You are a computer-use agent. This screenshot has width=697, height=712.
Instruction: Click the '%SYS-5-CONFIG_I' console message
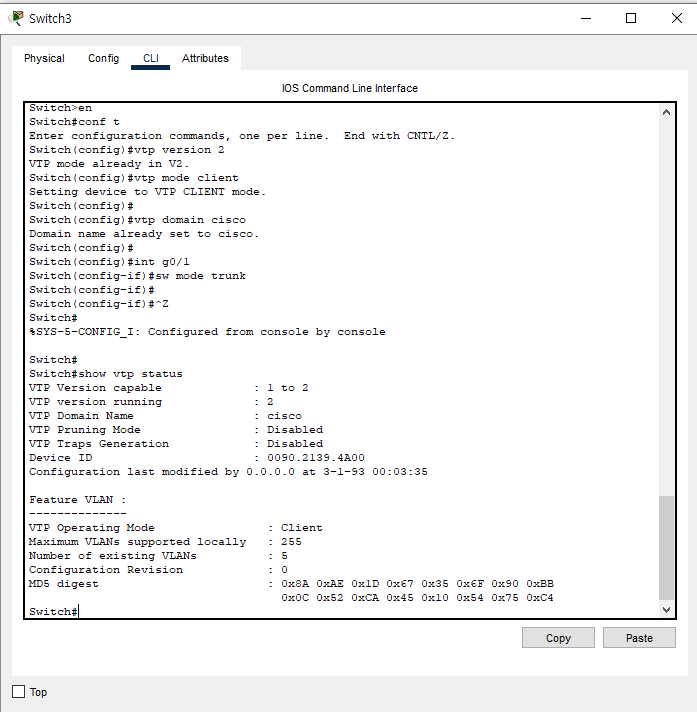[x=207, y=332]
